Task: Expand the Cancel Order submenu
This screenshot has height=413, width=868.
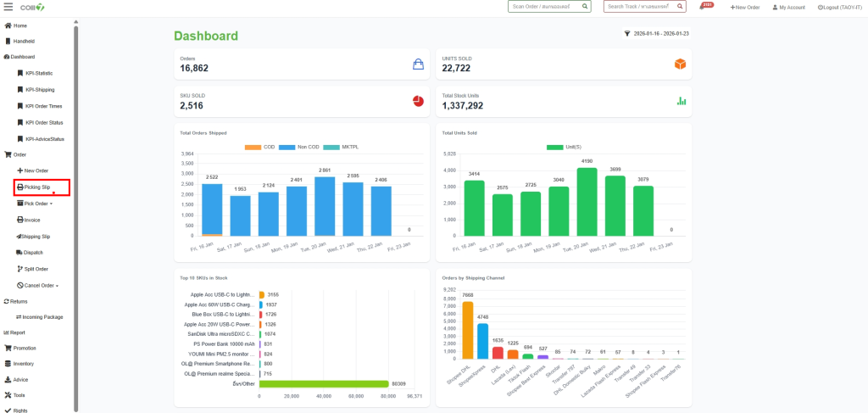Action: coord(41,285)
